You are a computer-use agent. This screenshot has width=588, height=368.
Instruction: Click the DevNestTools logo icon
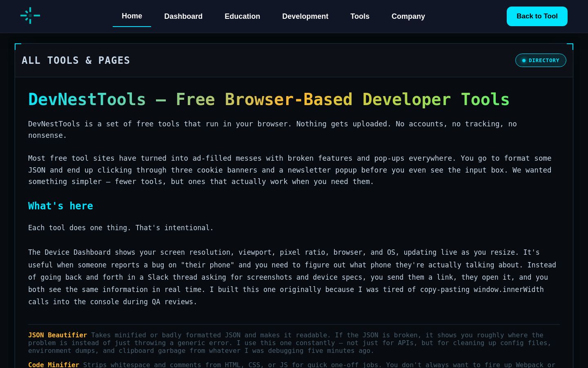30,16
